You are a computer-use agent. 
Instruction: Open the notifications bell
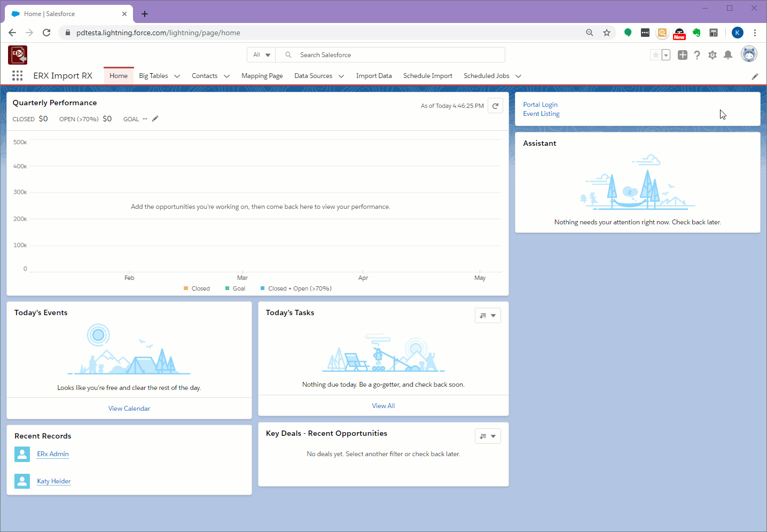pyautogui.click(x=727, y=55)
